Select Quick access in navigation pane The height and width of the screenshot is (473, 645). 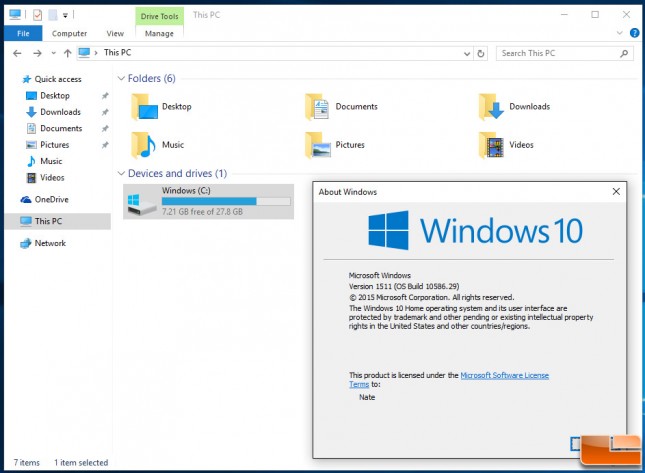[58, 79]
